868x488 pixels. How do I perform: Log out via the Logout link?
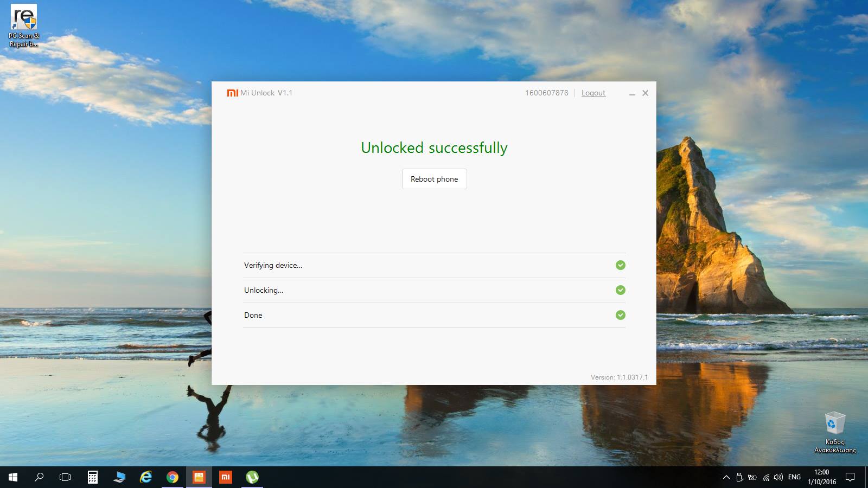[593, 93]
